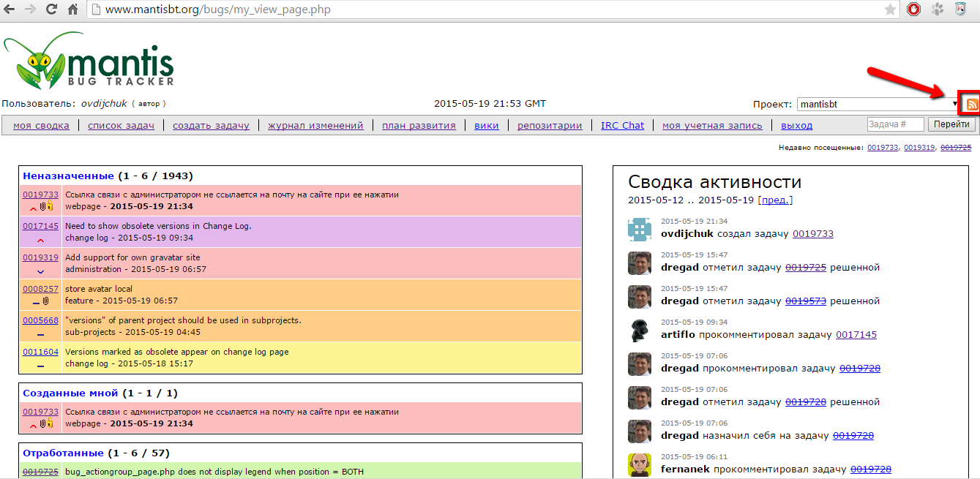The width and height of the screenshot is (980, 479).
Task: Click the attachment paperclip icon on issue 0008257
Action: [45, 301]
